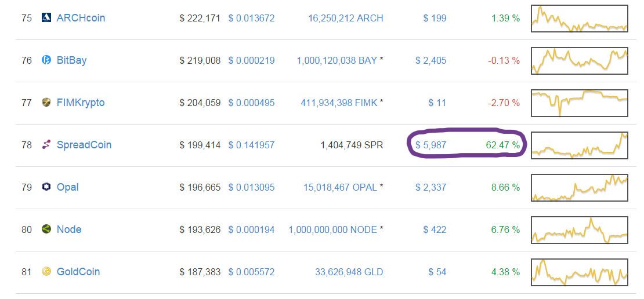Open the FIMKrypto coin page
This screenshot has height=299, width=644.
(81, 103)
